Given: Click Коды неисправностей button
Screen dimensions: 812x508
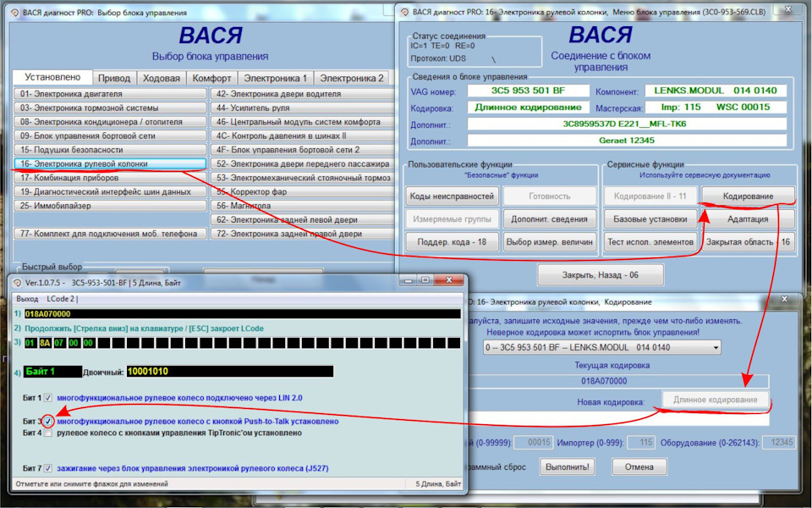Looking at the screenshot, I should 452,196.
